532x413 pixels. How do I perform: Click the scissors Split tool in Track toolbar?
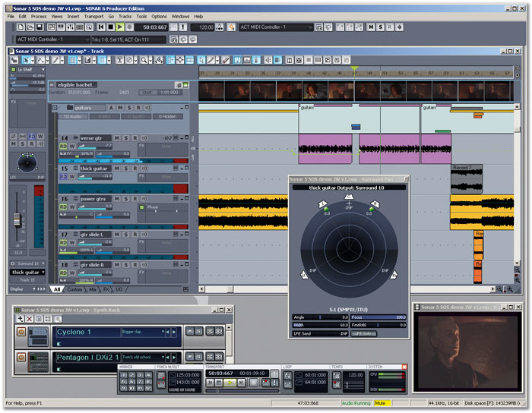[x=119, y=60]
